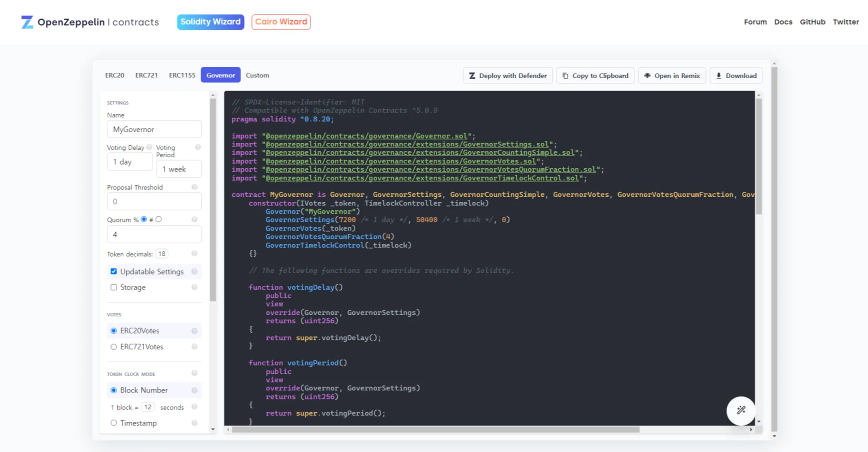Select Quorum percent radio button

[x=144, y=219]
